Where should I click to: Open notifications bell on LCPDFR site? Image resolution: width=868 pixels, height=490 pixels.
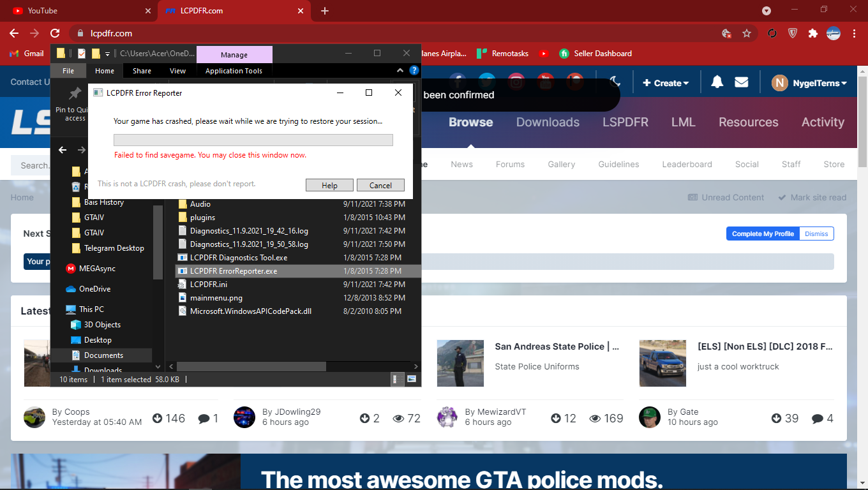pos(717,82)
